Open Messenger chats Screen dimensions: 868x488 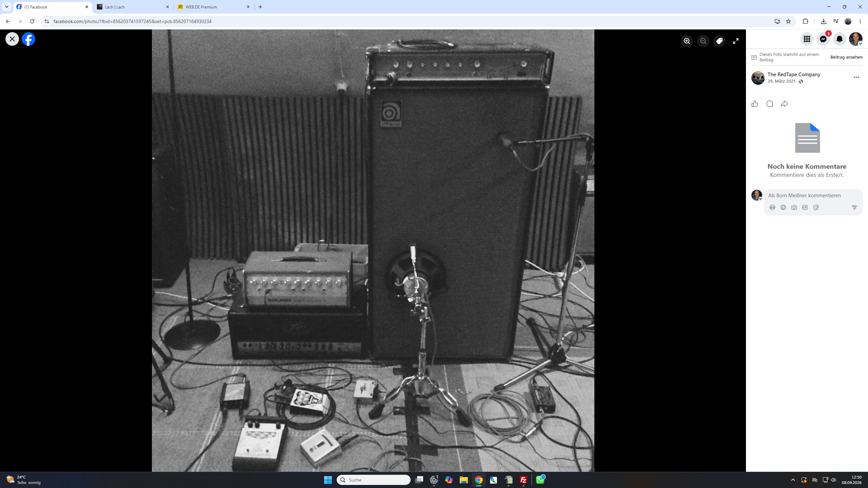pyautogui.click(x=823, y=39)
